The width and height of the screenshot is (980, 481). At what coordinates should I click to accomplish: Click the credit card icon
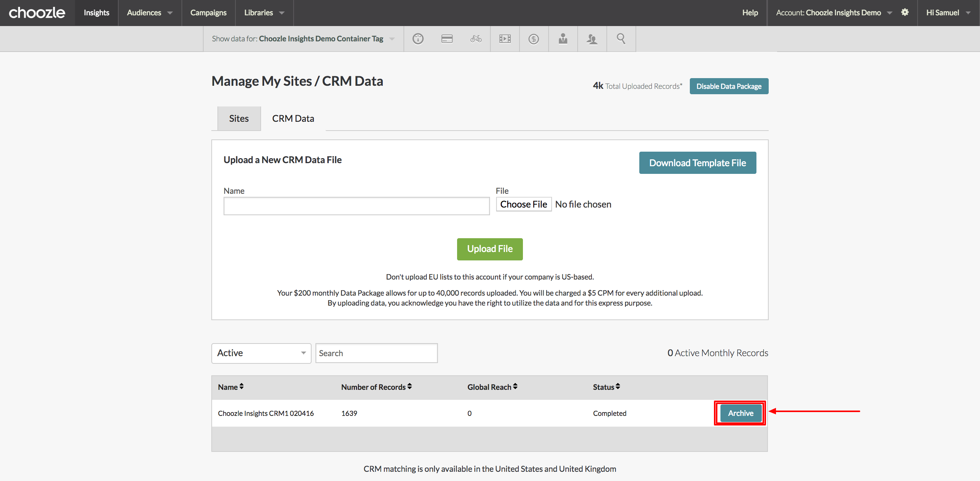click(447, 39)
